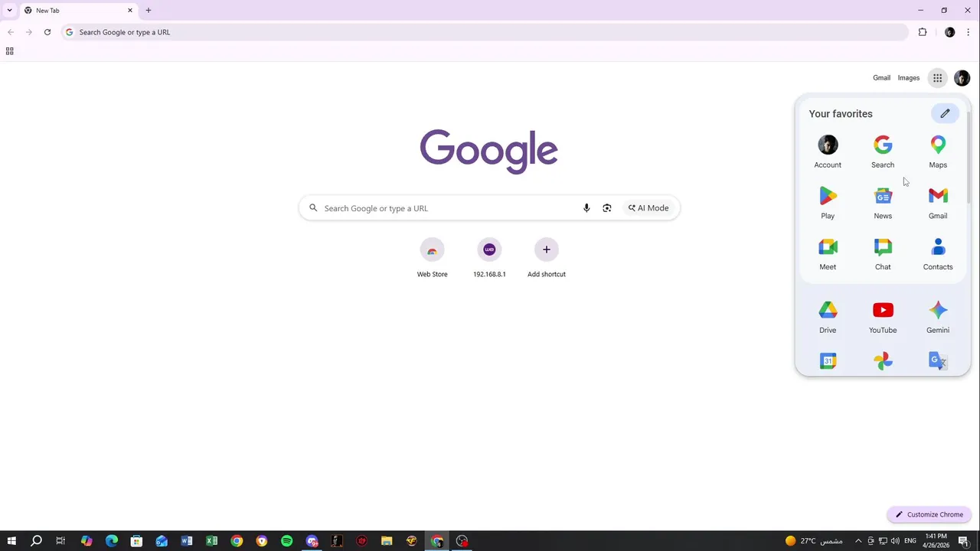Image resolution: width=980 pixels, height=551 pixels.
Task: Open Google Play from the apps panel
Action: 828,203
